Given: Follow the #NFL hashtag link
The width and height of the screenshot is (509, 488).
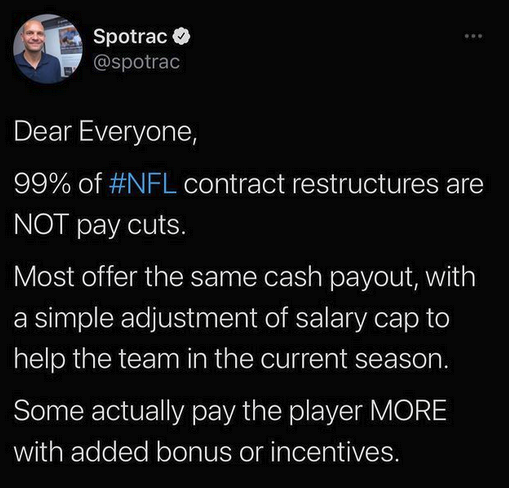Looking at the screenshot, I should (x=143, y=184).
